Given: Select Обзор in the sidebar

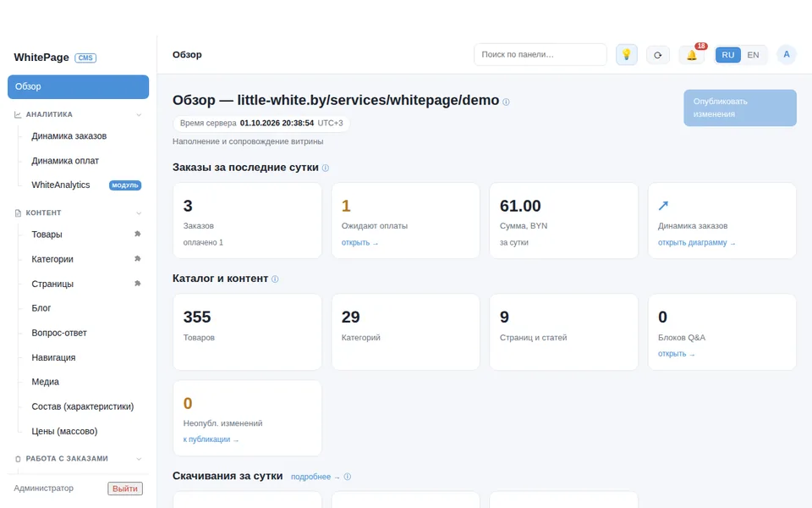Looking at the screenshot, I should click(78, 86).
